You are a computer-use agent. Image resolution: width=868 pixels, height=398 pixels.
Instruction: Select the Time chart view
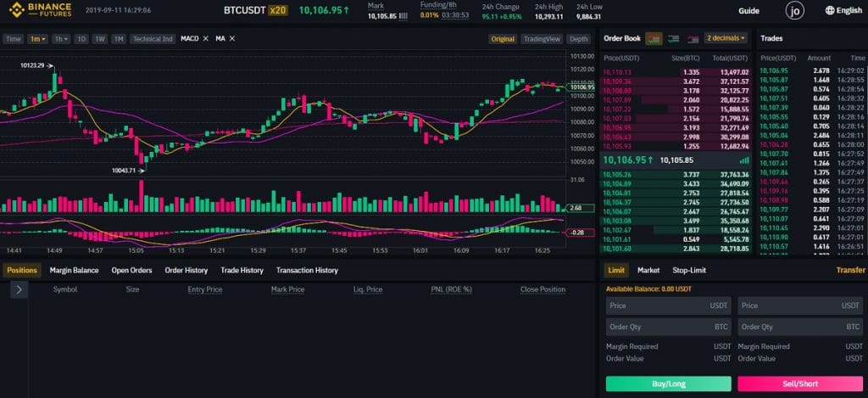pyautogui.click(x=14, y=39)
